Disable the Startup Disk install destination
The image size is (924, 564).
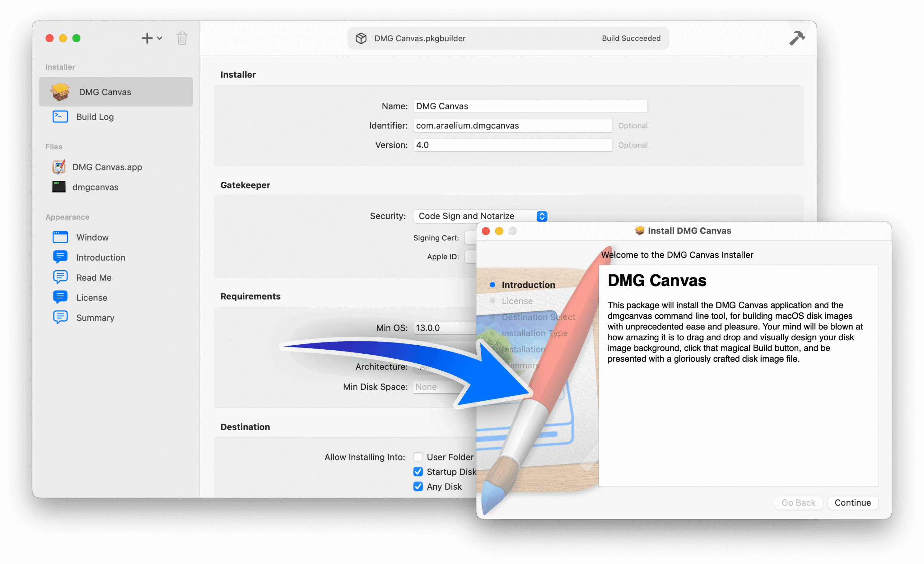[418, 471]
